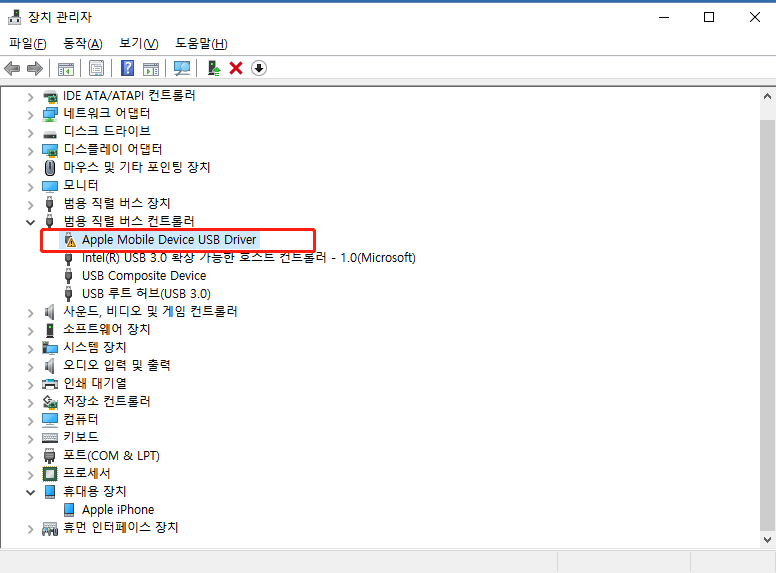Select USB 루트 허브(USB 3.0) entry

[146, 294]
